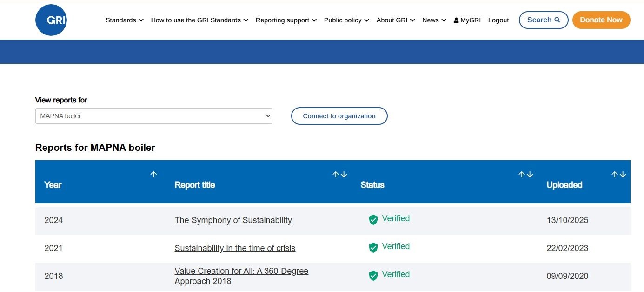Open the News menu

point(434,20)
